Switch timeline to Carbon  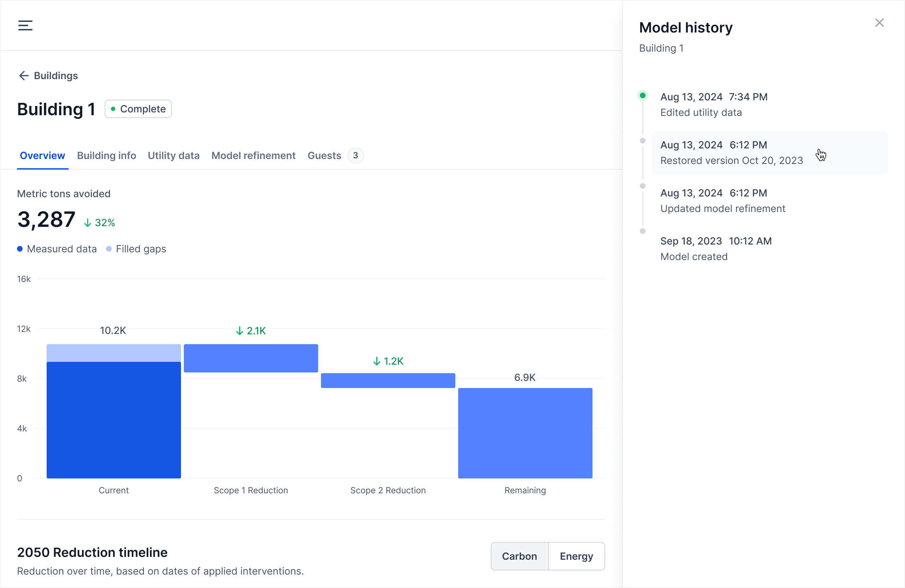pyautogui.click(x=519, y=556)
